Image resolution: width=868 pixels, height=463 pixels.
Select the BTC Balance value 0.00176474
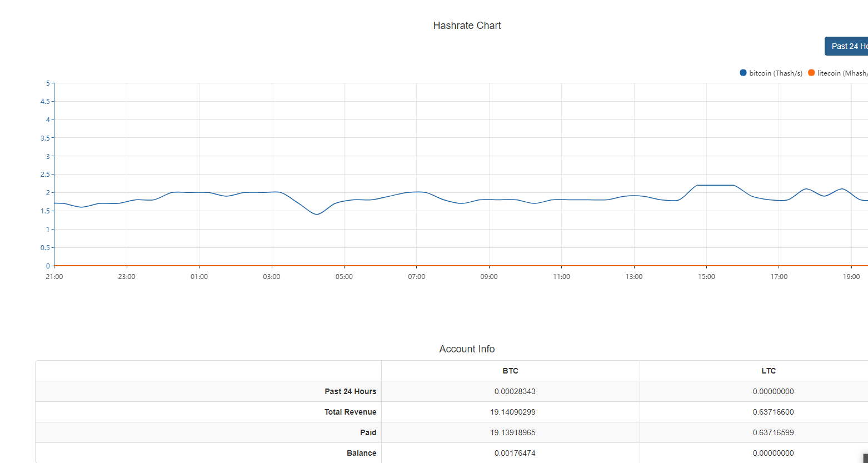515,453
